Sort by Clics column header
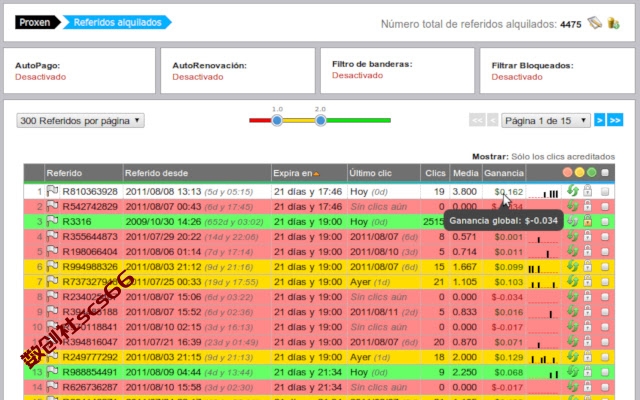This screenshot has width=640, height=400. pyautogui.click(x=435, y=173)
